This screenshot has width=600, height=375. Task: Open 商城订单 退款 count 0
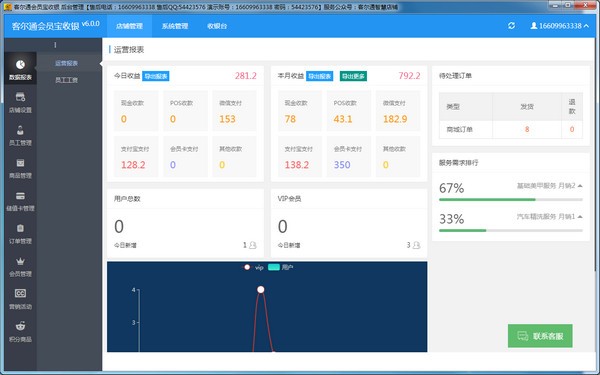[572, 129]
